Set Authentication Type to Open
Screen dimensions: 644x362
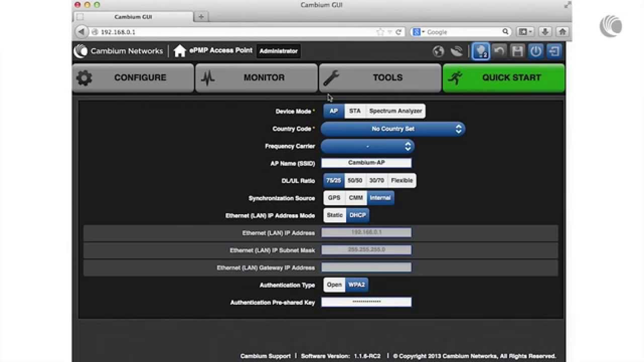coord(334,285)
